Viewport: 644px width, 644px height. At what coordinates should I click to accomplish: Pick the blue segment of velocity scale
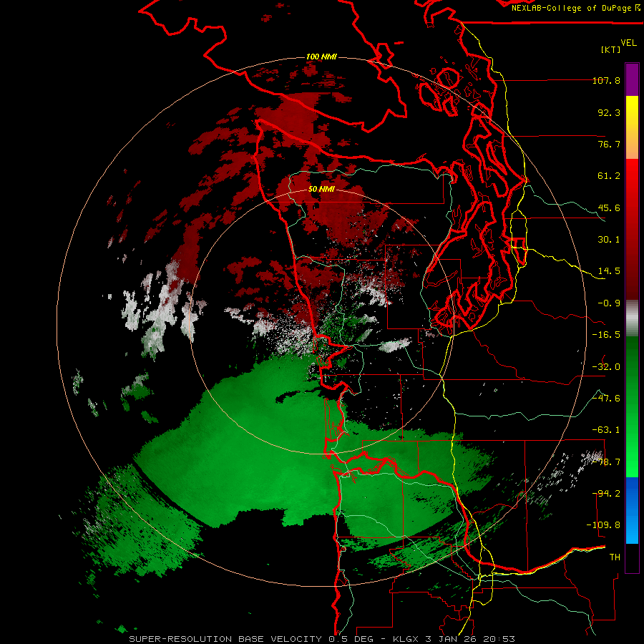point(632,510)
